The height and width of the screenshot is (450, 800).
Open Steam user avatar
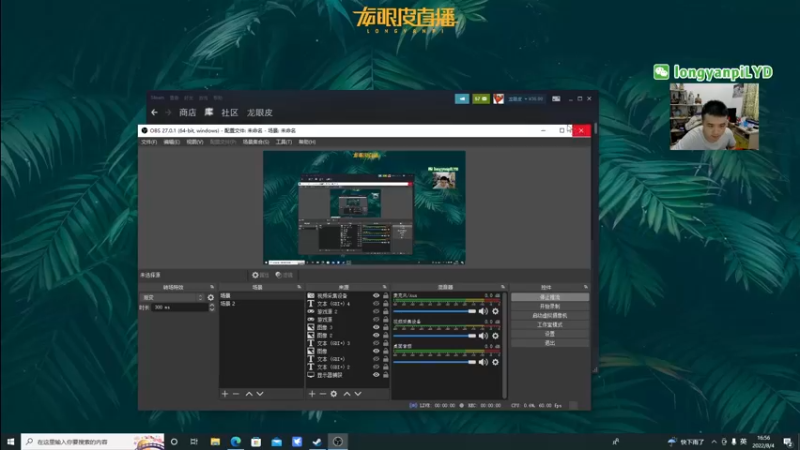coord(498,98)
